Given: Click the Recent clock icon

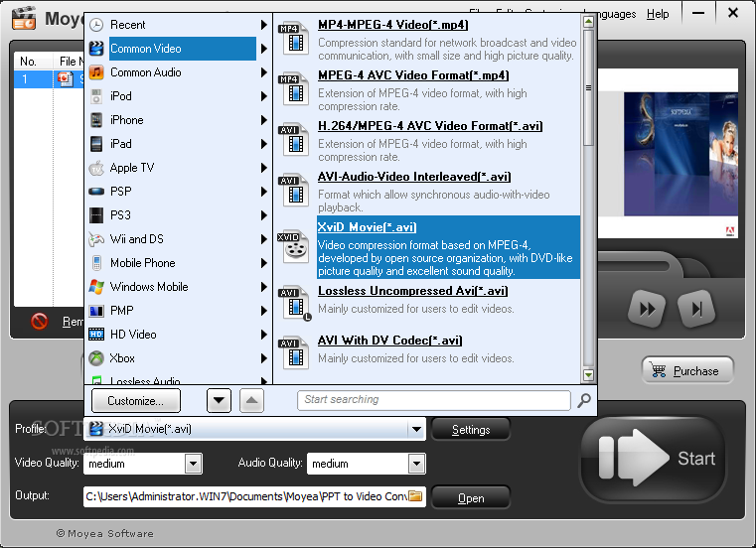Looking at the screenshot, I should pyautogui.click(x=96, y=25).
